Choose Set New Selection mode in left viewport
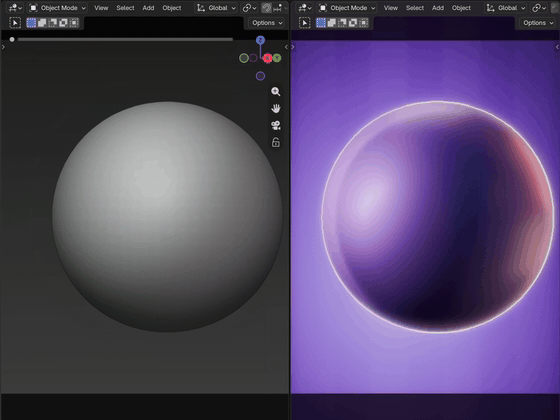The height and width of the screenshot is (420, 560). tap(31, 23)
